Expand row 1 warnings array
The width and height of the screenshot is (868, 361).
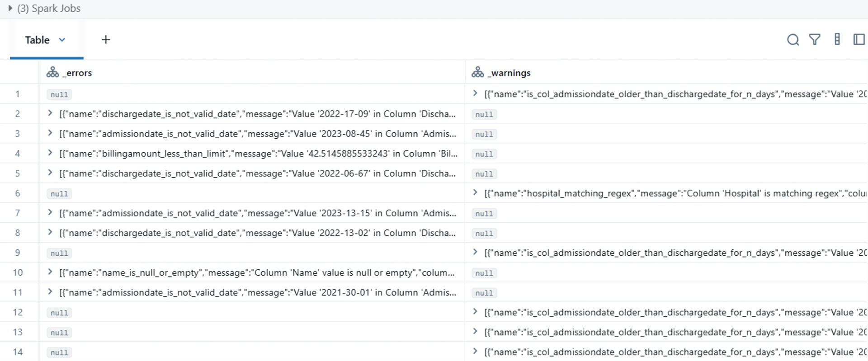pyautogui.click(x=475, y=94)
